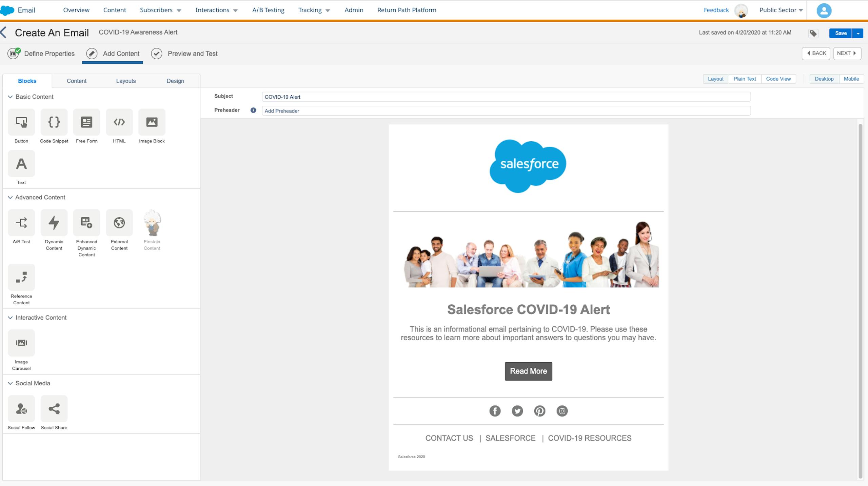The image size is (868, 486).
Task: Switch to Code View
Action: pos(778,79)
